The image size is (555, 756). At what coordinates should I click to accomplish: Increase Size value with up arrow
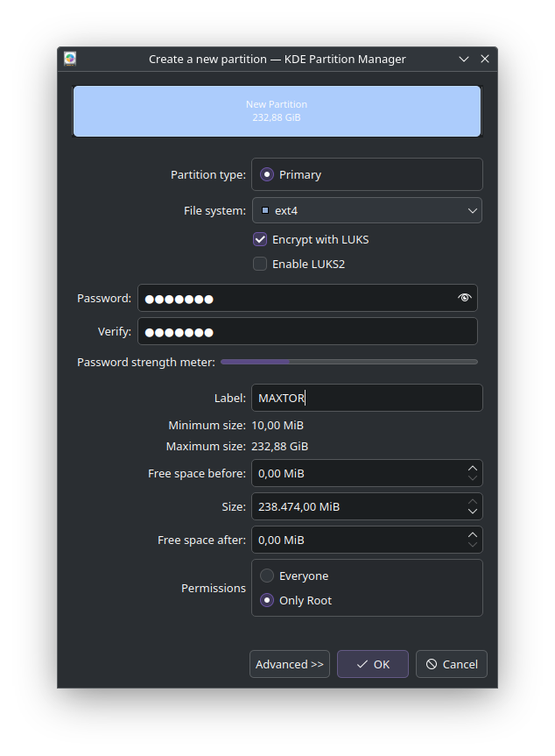coord(473,501)
